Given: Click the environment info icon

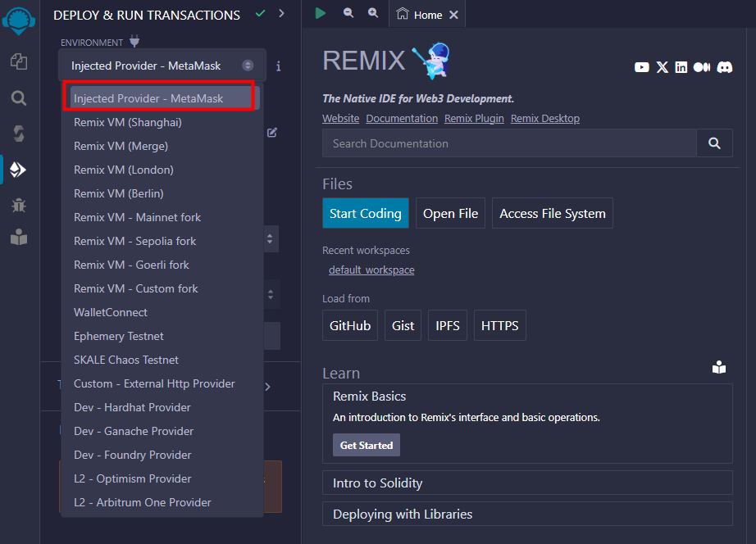Looking at the screenshot, I should pyautogui.click(x=278, y=66).
